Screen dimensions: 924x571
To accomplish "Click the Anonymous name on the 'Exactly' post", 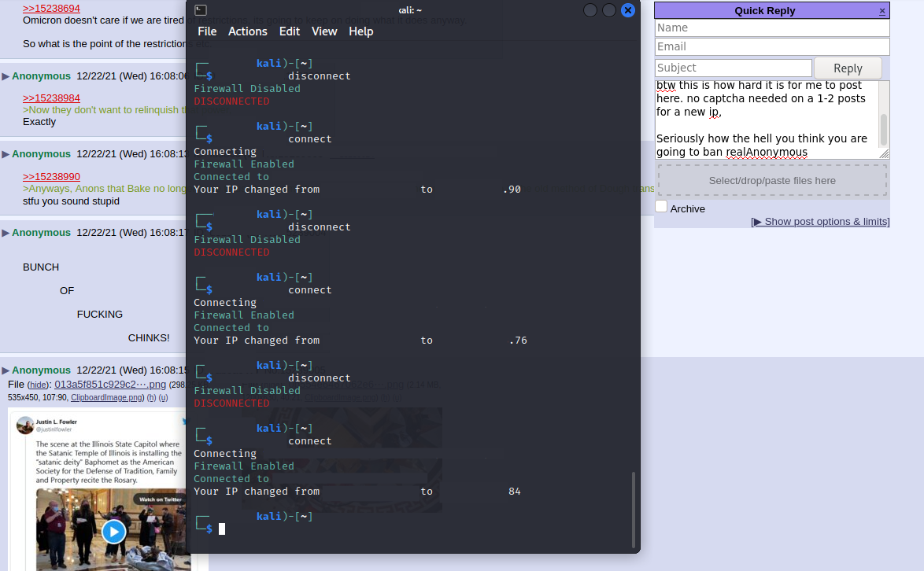I will pyautogui.click(x=41, y=76).
